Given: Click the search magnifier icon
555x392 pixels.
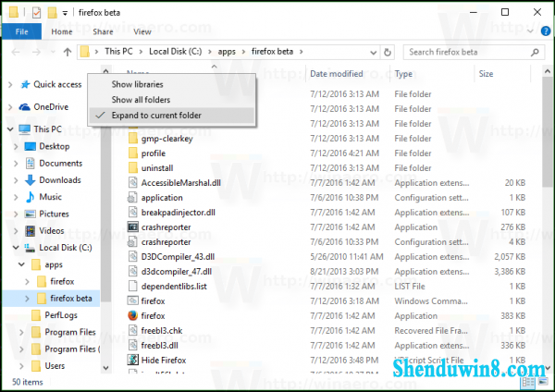Looking at the screenshot, I should tap(535, 52).
